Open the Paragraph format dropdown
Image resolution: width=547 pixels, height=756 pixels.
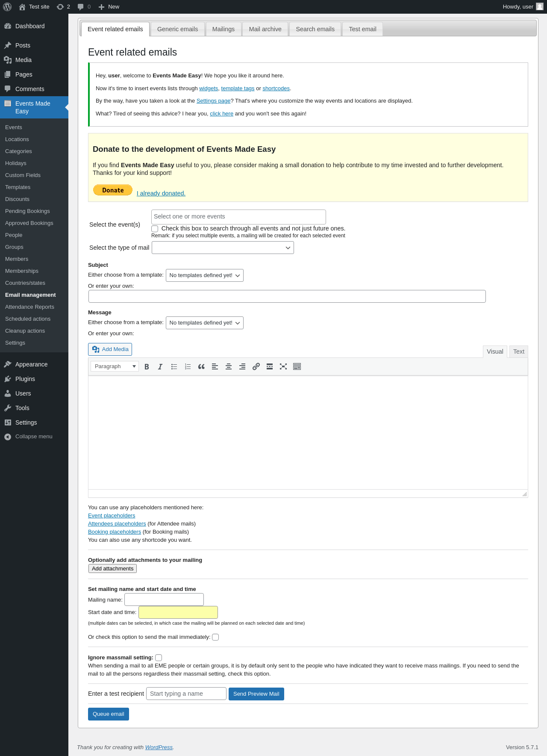[x=115, y=366]
